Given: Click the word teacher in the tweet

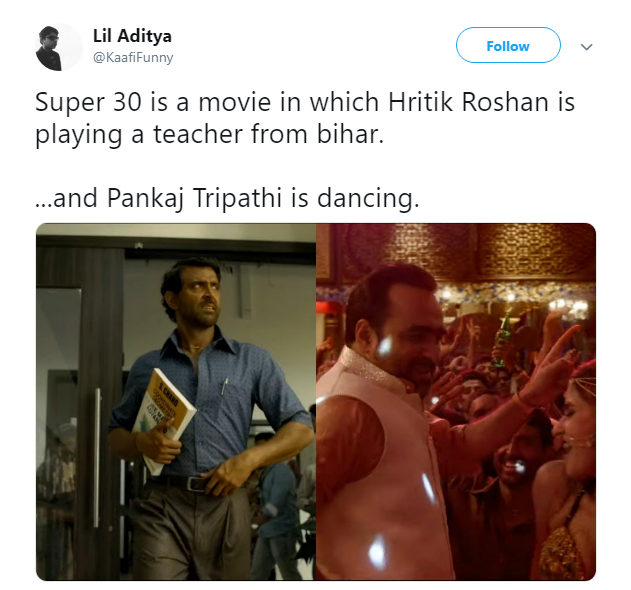Looking at the screenshot, I should [x=198, y=134].
